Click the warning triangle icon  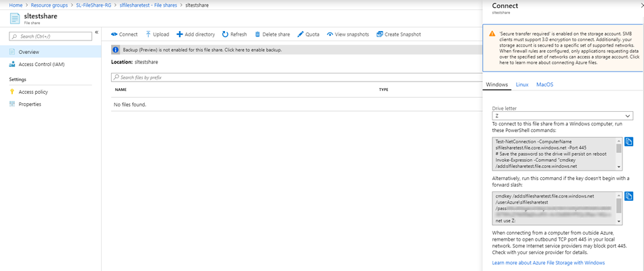tap(492, 34)
